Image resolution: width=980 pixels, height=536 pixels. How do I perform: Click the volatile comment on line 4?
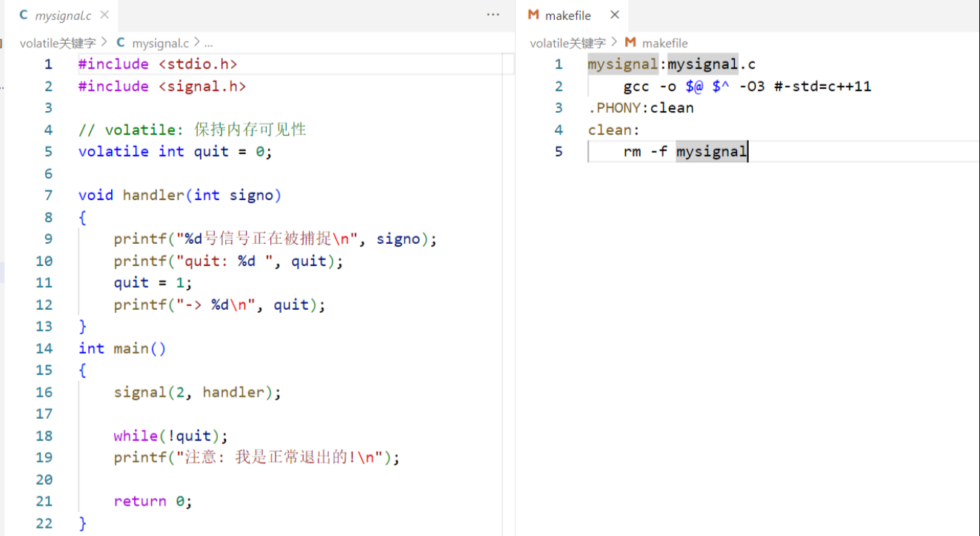tap(193, 130)
